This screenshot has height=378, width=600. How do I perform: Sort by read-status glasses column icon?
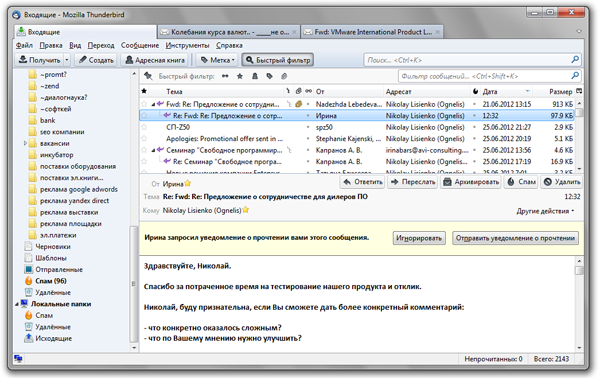308,91
